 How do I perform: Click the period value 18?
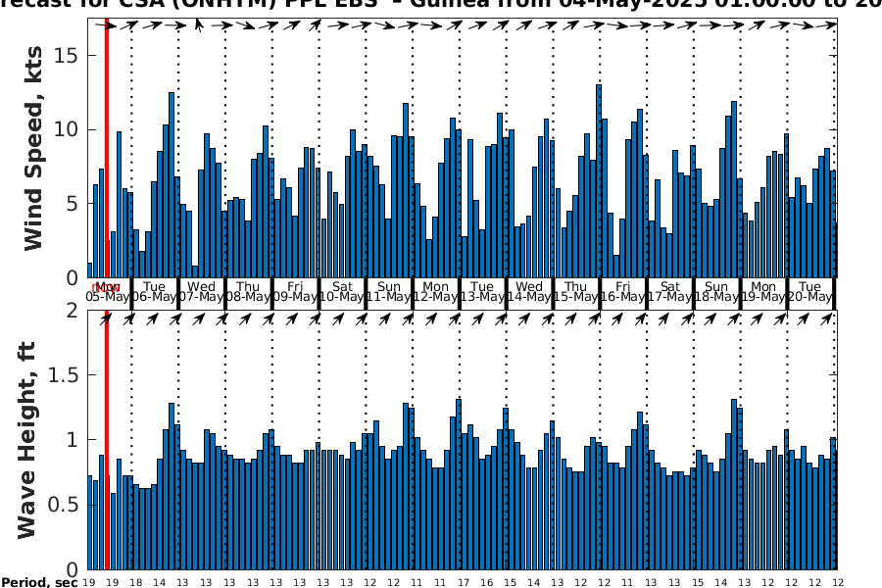point(135,582)
